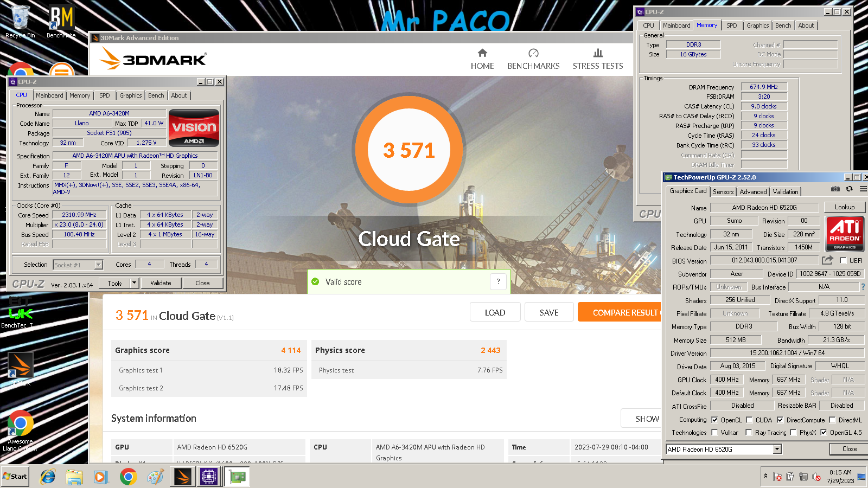Open Benchmate desktop shortcut
Viewport: 868px width, 488px height.
61,22
